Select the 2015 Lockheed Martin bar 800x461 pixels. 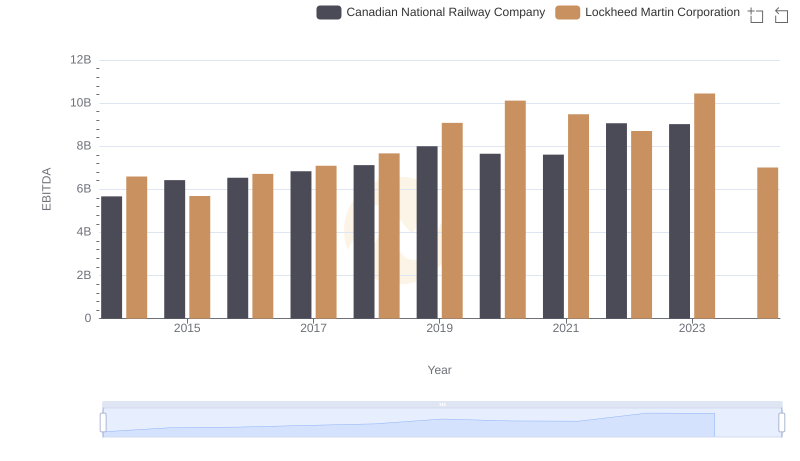[199, 258]
